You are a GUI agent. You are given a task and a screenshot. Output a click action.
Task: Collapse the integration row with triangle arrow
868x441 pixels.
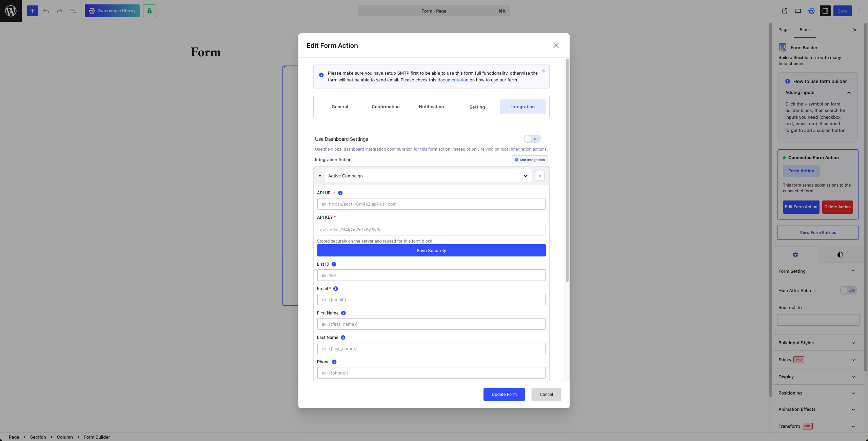[320, 176]
